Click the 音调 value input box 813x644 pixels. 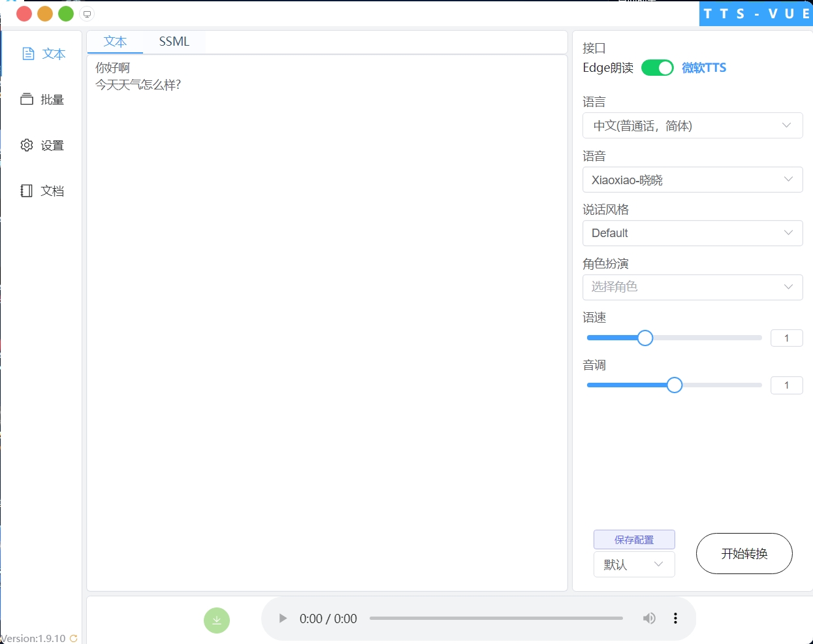pos(787,385)
